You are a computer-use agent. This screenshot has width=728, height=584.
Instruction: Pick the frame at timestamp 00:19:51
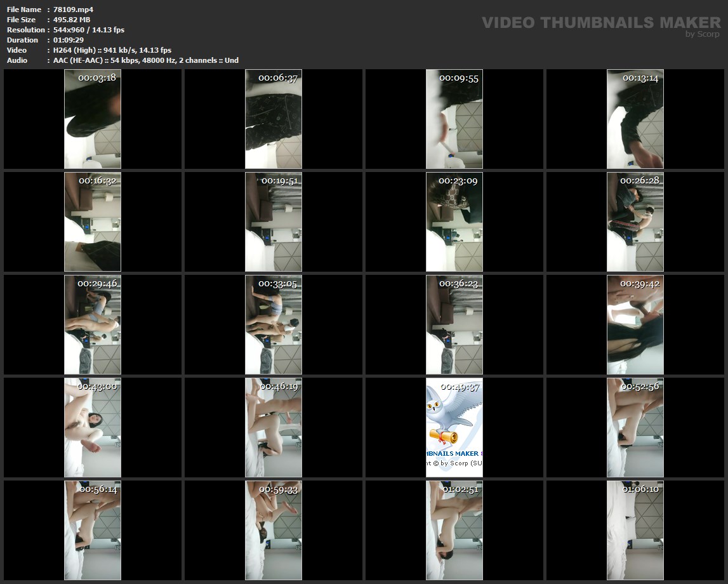point(274,222)
